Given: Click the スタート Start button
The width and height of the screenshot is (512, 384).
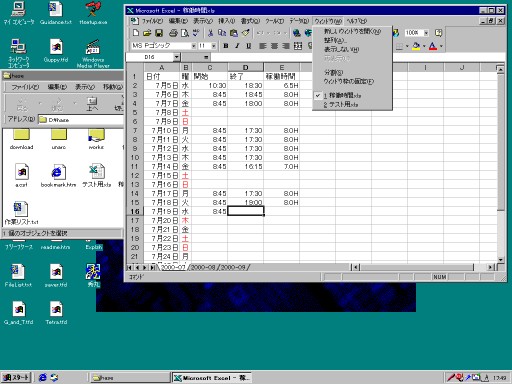Looking at the screenshot, I should click(x=16, y=378).
